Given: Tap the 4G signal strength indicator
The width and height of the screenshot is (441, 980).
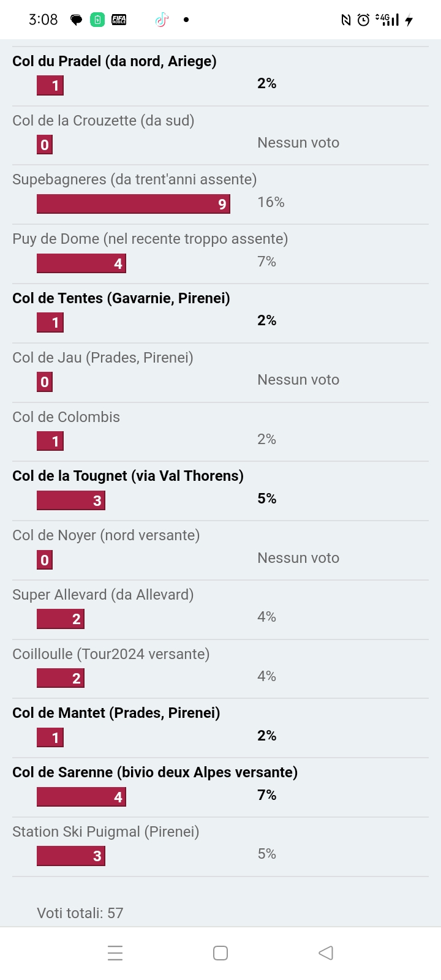Looking at the screenshot, I should coord(387,20).
